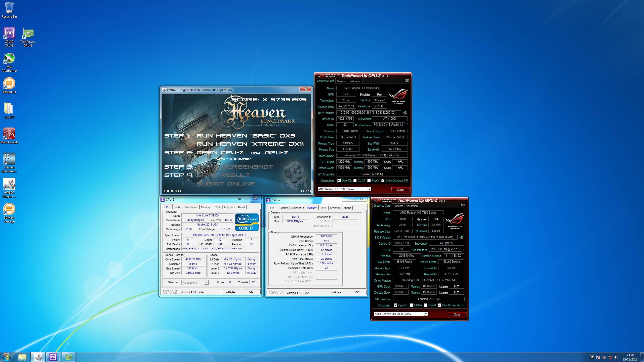Click Validate button in left CPU-Z
Image resolution: width=644 pixels, height=362 pixels.
[230, 292]
